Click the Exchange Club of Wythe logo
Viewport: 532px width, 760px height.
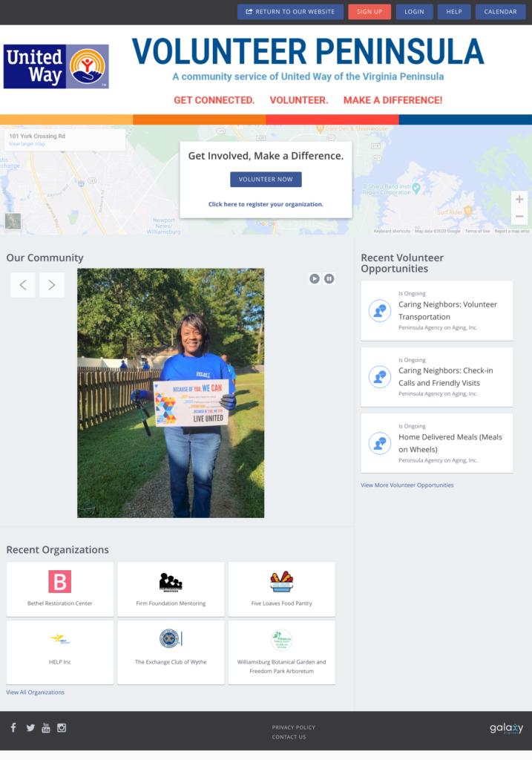(x=171, y=639)
